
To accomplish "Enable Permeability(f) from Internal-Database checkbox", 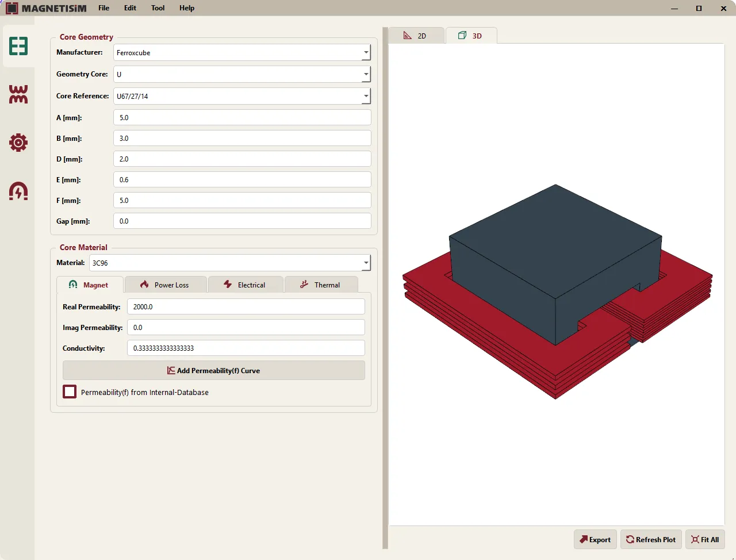I will pyautogui.click(x=70, y=392).
